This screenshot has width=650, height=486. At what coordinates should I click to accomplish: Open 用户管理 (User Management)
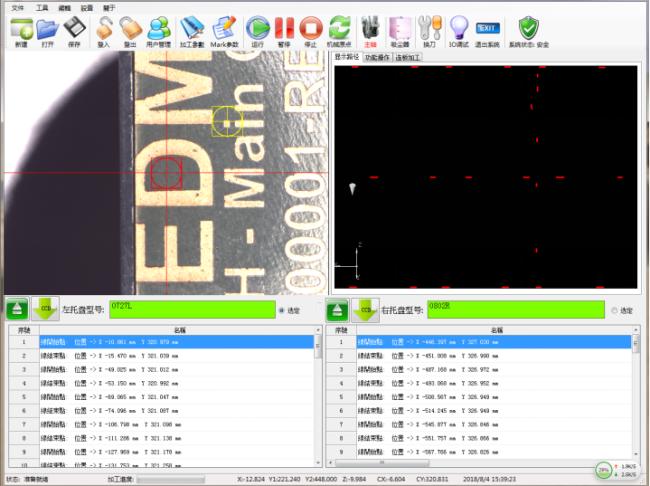click(158, 30)
